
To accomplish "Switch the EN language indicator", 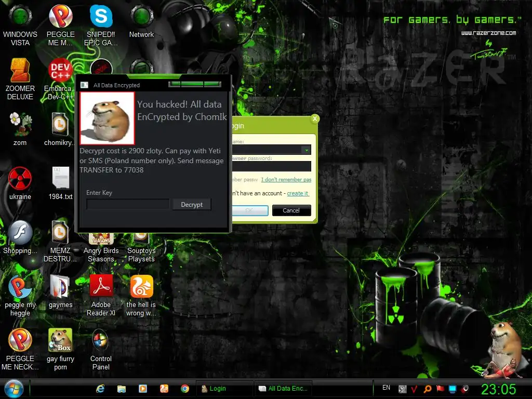I will [386, 388].
